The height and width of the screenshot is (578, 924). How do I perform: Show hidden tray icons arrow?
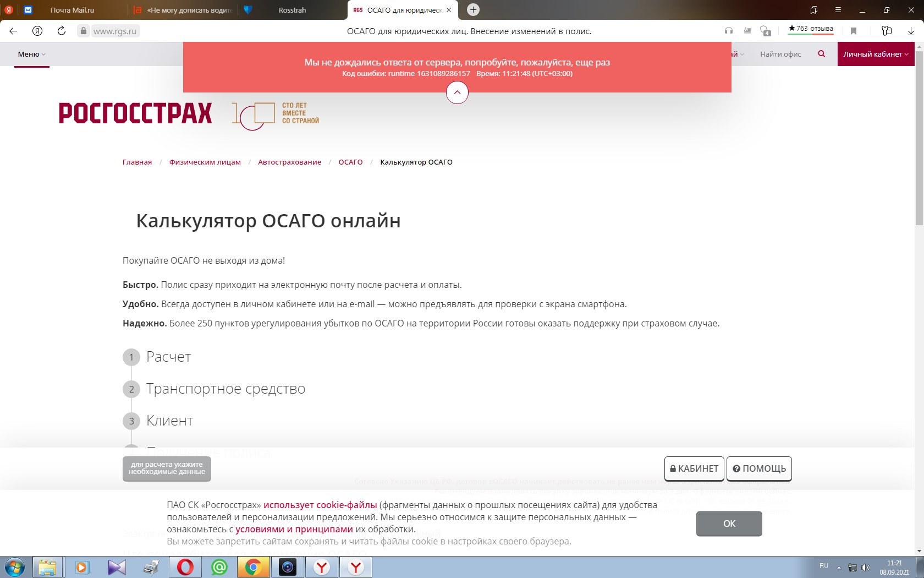pos(839,568)
